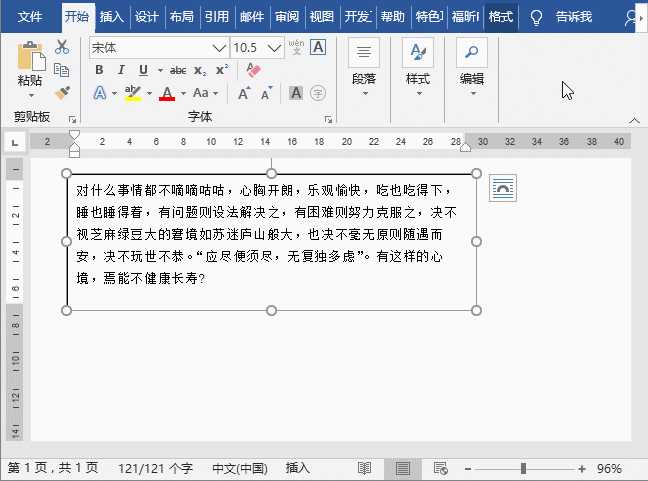
Task: Click the Clear Formatting eraser icon
Action: [x=252, y=70]
